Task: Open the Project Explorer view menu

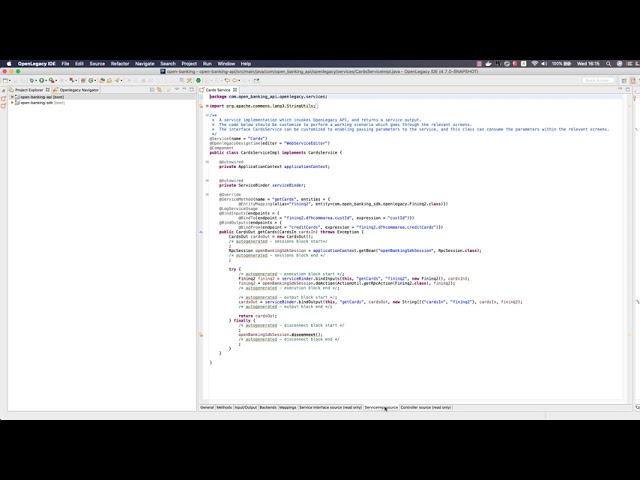Action: [x=177, y=89]
